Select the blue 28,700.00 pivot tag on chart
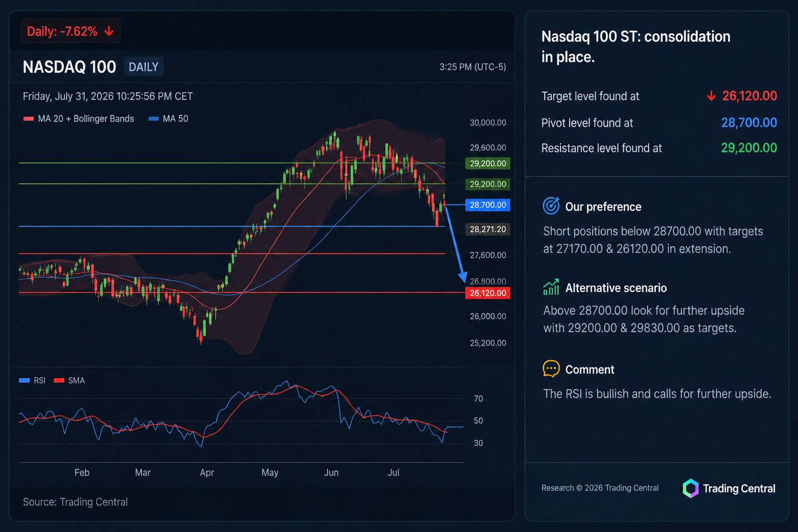The width and height of the screenshot is (798, 532). tap(488, 205)
